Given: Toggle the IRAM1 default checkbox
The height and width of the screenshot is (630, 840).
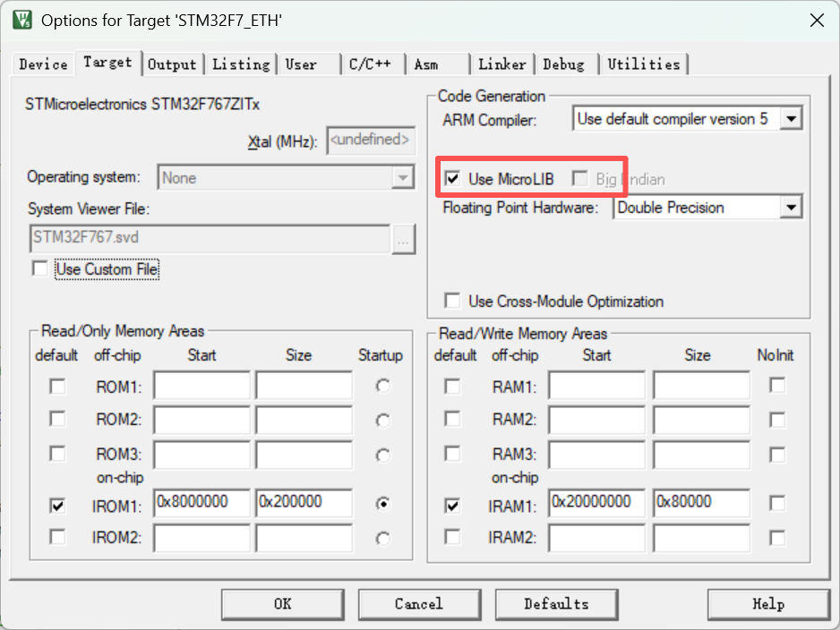Looking at the screenshot, I should [x=452, y=506].
